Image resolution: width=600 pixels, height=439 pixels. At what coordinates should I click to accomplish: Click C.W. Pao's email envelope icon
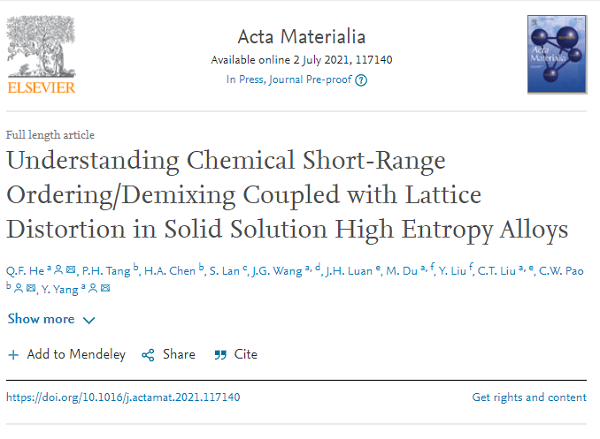(31, 288)
